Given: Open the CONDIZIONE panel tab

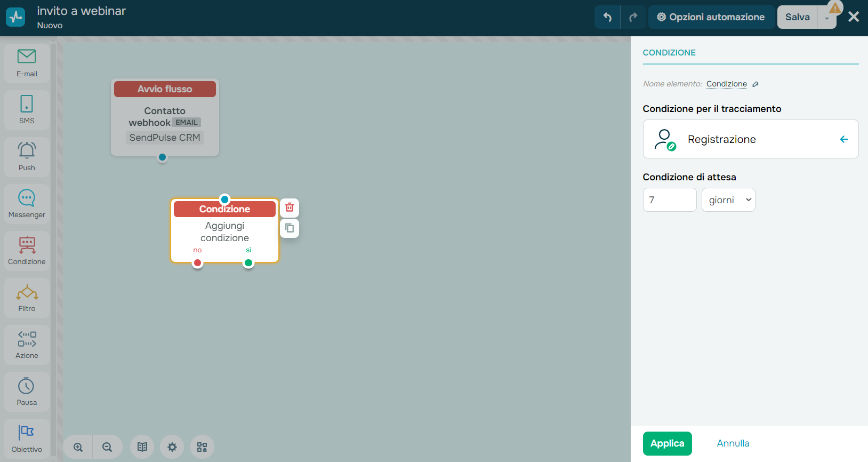Looking at the screenshot, I should (x=669, y=53).
